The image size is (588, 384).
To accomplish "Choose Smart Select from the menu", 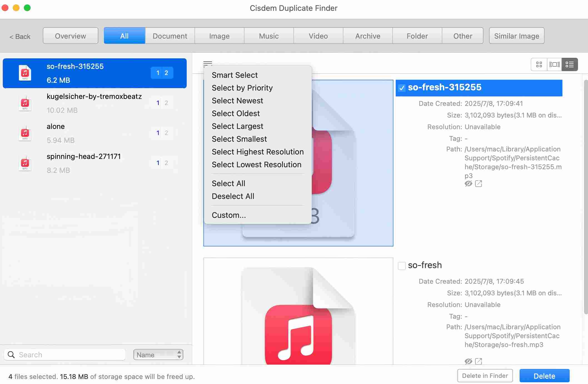I will pyautogui.click(x=235, y=75).
